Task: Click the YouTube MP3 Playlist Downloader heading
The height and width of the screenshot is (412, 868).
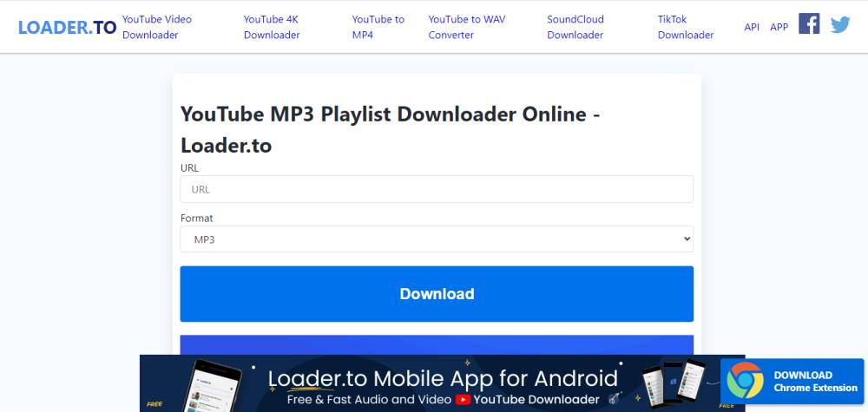Action: tap(391, 130)
